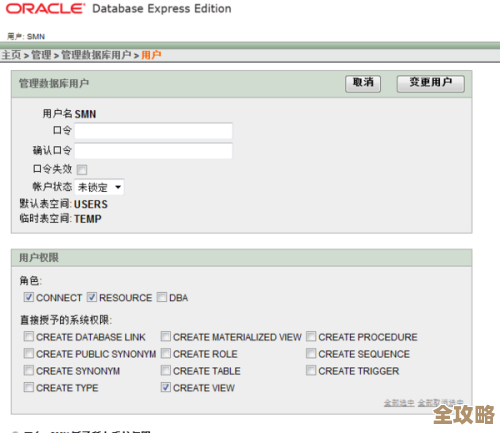The width and height of the screenshot is (500, 433).
Task: Click the SMN username value
Action: coord(85,114)
